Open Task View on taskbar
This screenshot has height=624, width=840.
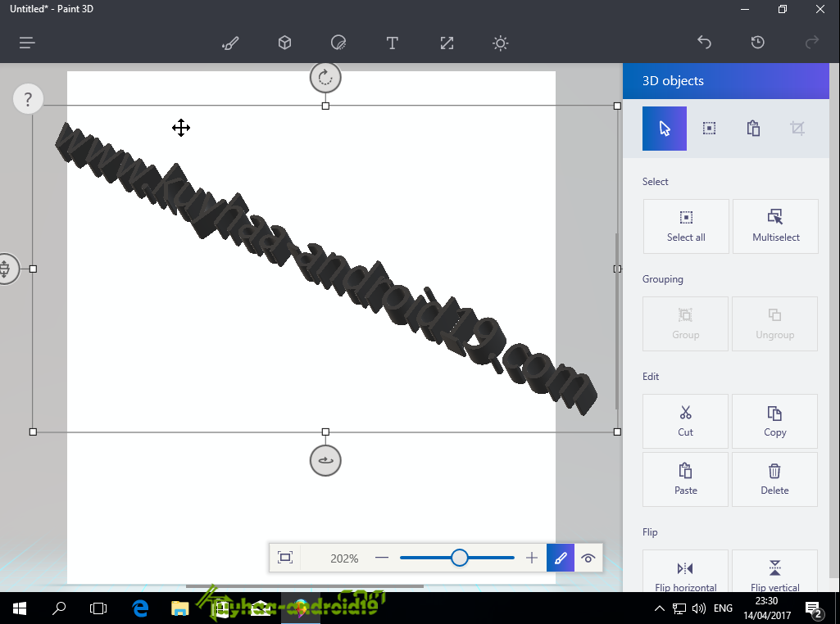pyautogui.click(x=98, y=608)
